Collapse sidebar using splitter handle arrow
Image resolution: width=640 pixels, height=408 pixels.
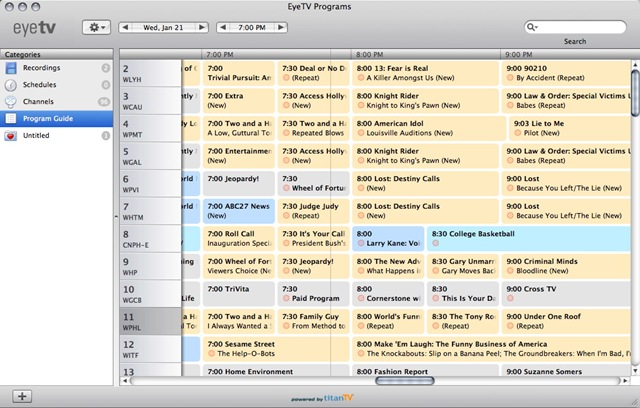116,217
